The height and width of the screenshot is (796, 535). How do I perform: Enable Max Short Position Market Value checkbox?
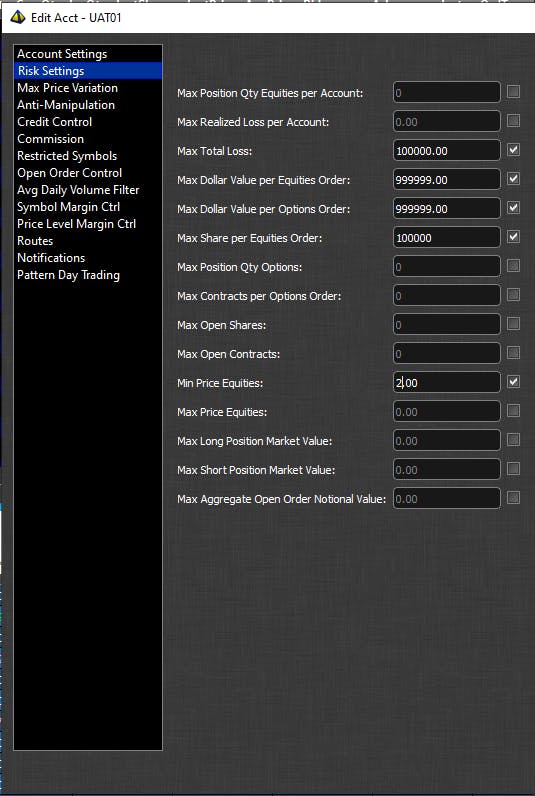(x=513, y=468)
